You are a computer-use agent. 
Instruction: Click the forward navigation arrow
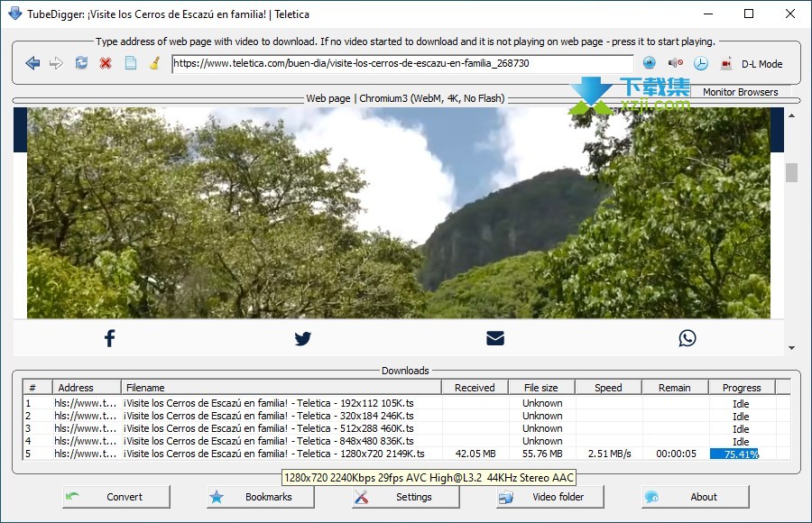point(56,63)
